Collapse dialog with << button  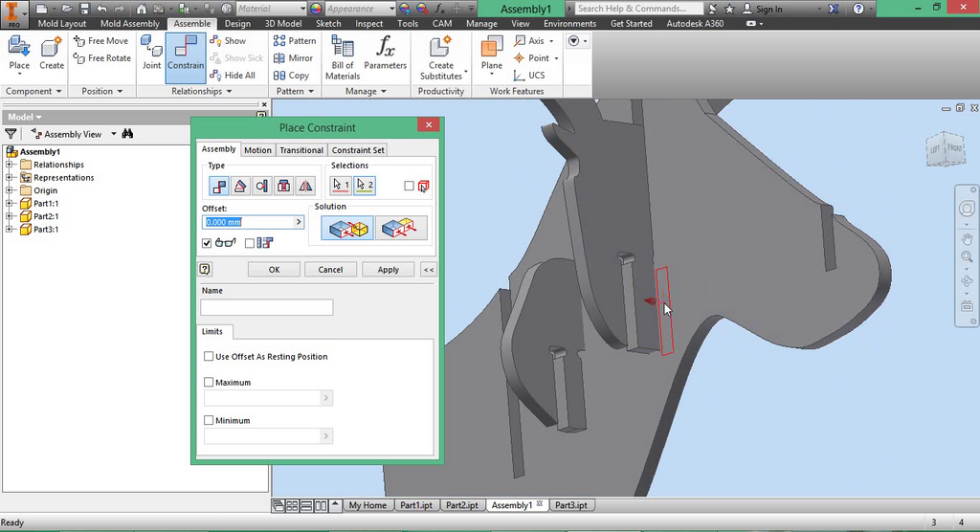(429, 270)
